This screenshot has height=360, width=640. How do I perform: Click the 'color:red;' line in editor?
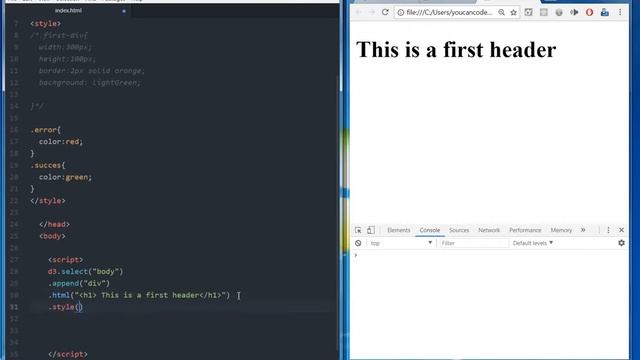(61, 142)
